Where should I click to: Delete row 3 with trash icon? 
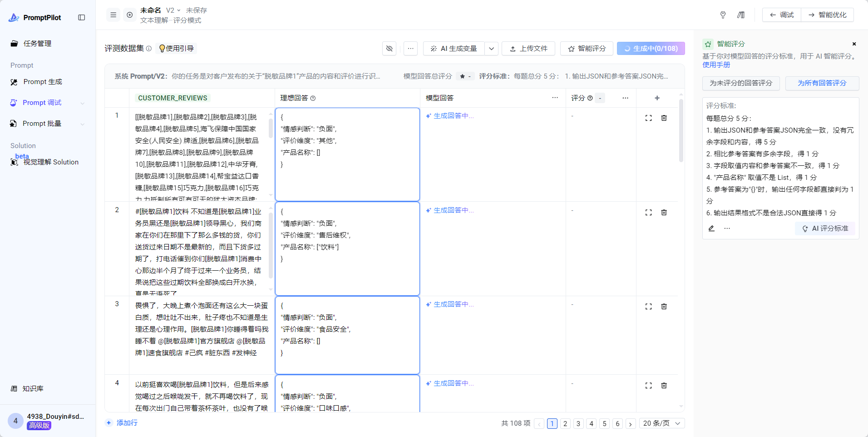point(664,307)
